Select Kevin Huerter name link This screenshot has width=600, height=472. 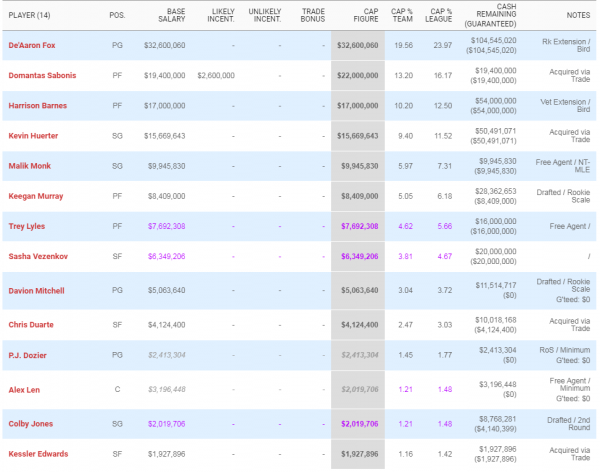tap(35, 135)
